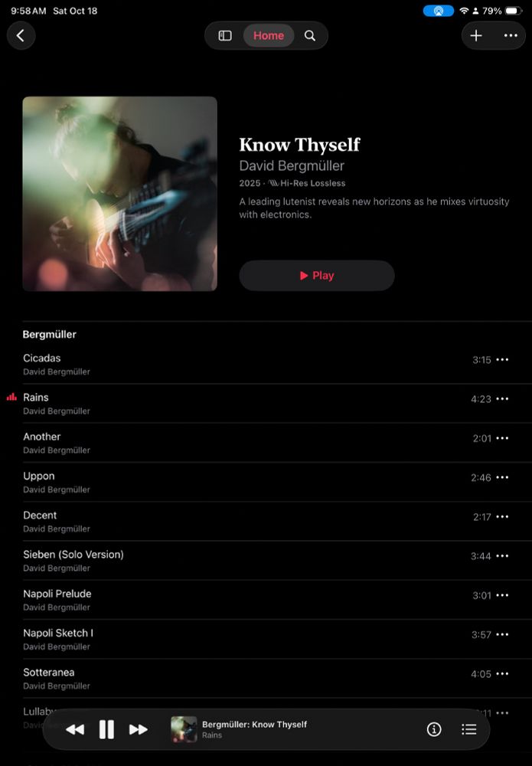Open album options ellipsis in top bar
Image resolution: width=532 pixels, height=766 pixels.
coord(511,36)
